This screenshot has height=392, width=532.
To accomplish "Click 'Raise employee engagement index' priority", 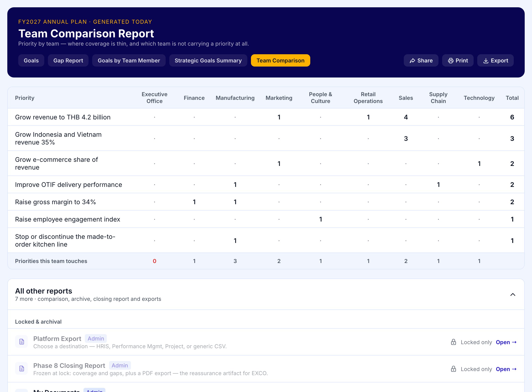I will [68, 219].
